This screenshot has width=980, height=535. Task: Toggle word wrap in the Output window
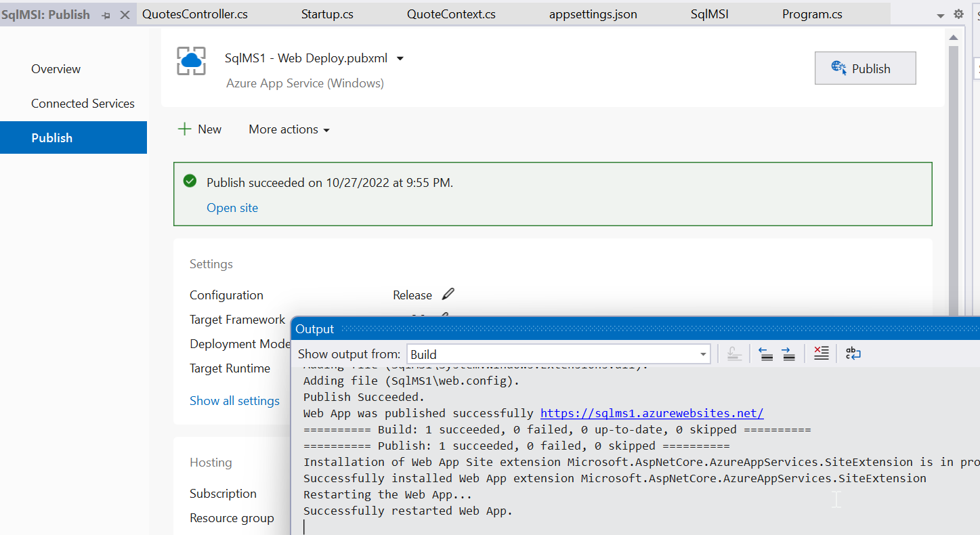pyautogui.click(x=853, y=354)
